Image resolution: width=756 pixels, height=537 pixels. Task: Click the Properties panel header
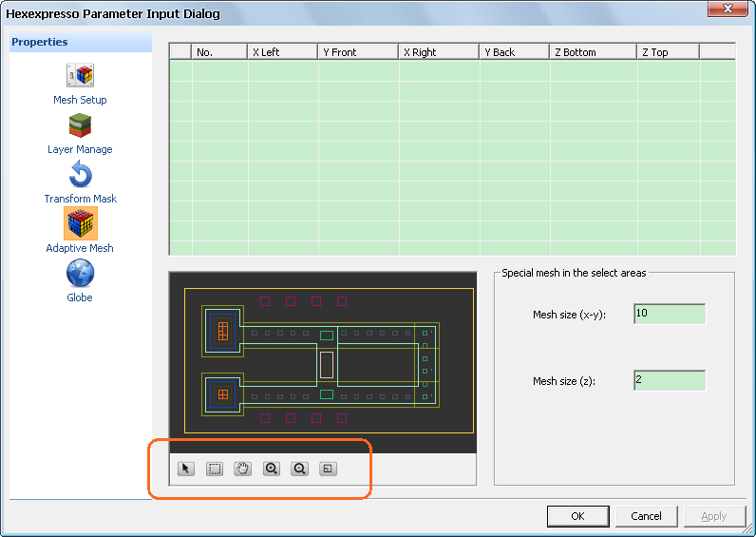(81, 42)
